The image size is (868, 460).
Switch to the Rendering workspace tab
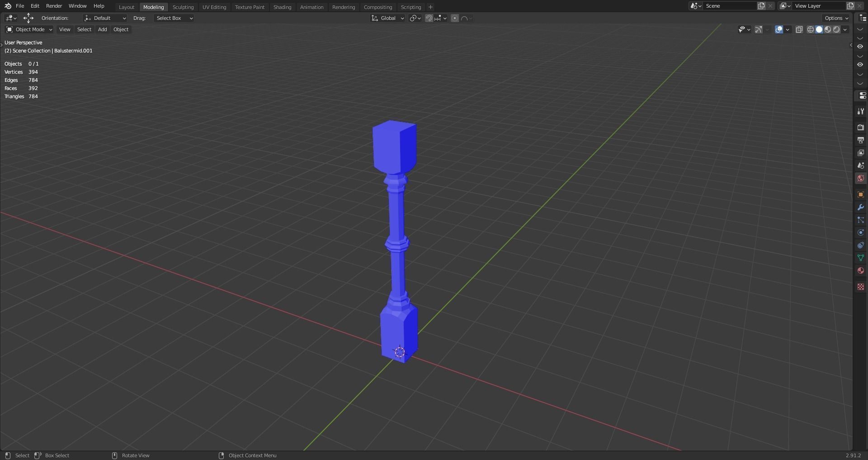click(x=344, y=7)
